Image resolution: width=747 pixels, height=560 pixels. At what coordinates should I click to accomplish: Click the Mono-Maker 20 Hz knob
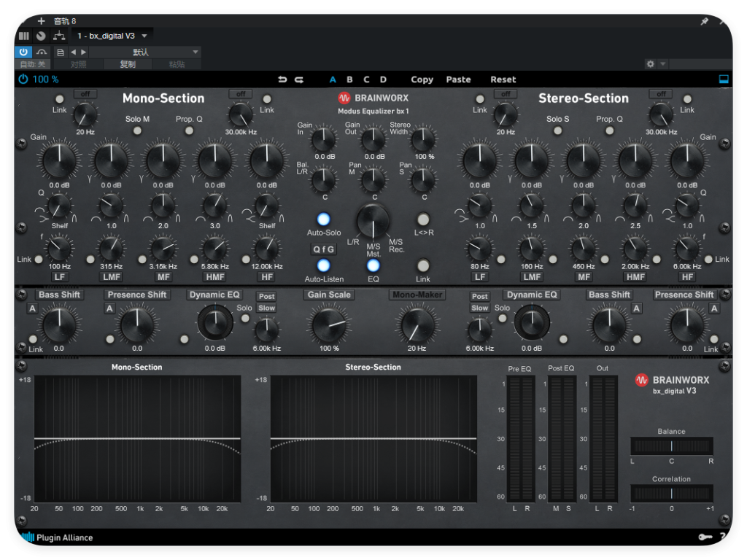pos(417,326)
